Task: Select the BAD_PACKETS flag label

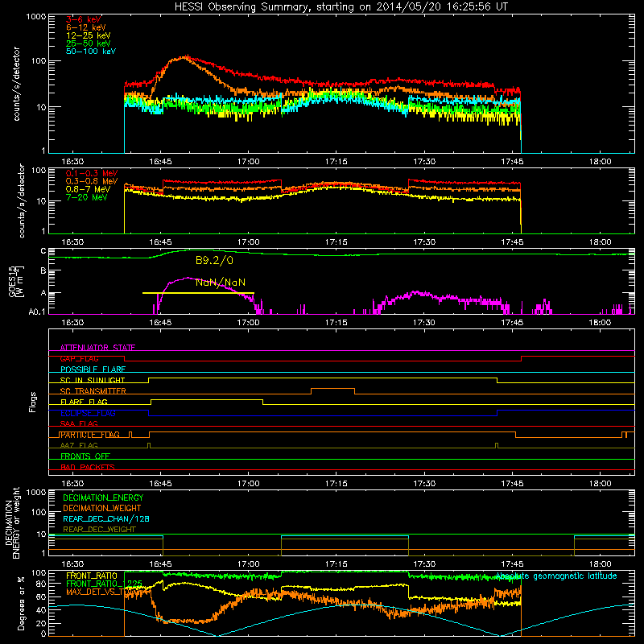Action: pos(88,467)
